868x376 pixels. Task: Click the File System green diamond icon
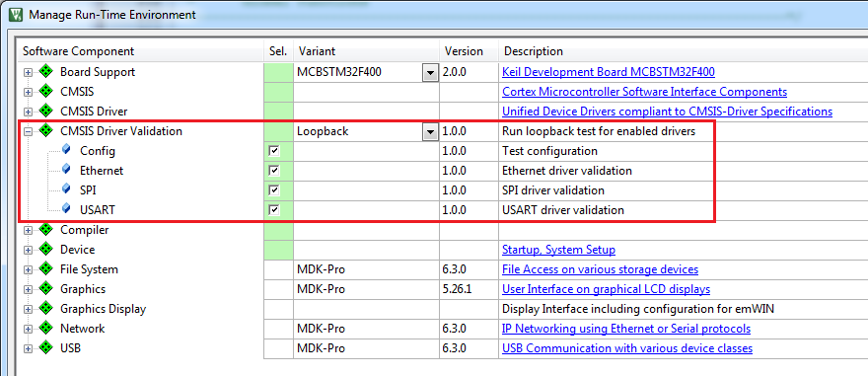tap(46, 269)
